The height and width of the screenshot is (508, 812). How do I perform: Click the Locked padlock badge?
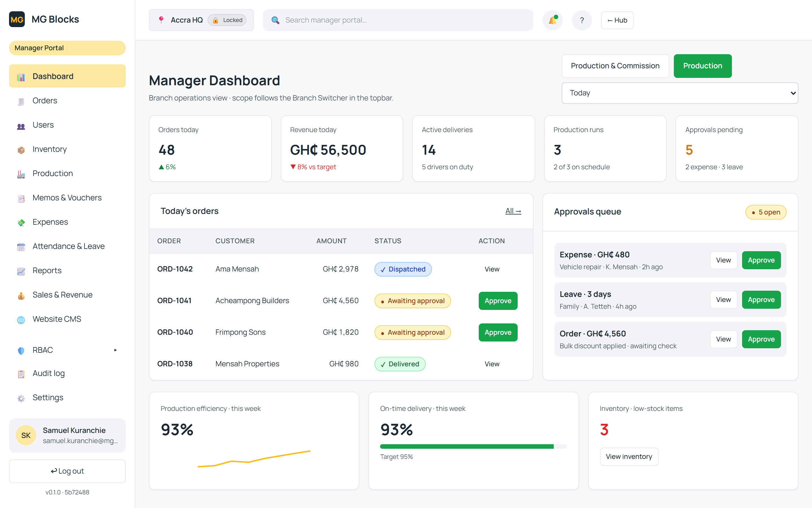227,20
